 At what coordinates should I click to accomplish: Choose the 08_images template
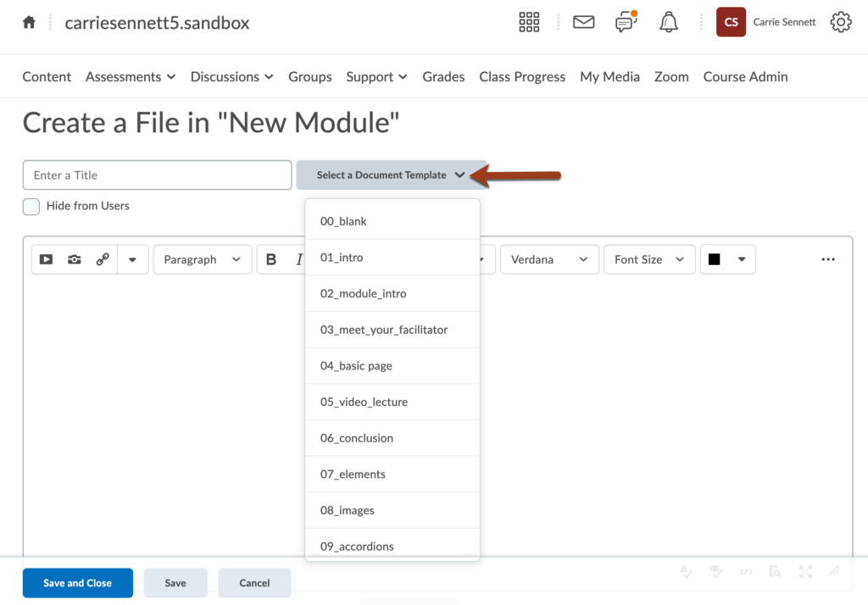click(392, 510)
